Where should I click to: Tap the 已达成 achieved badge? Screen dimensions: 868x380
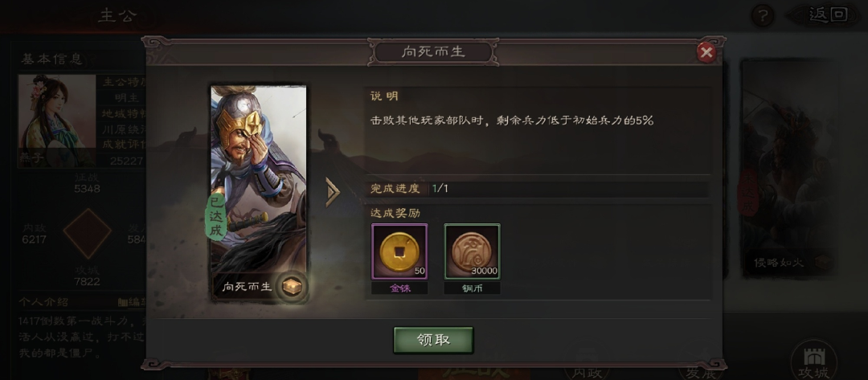216,217
